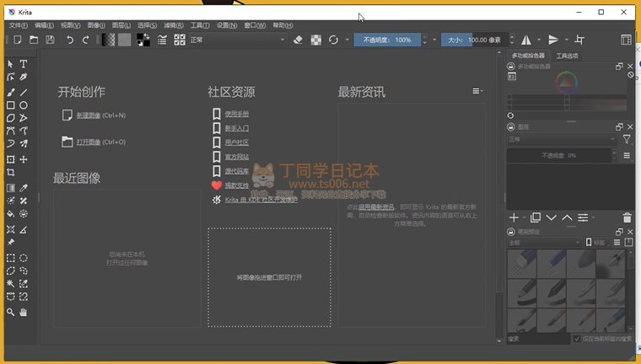Image resolution: width=641 pixels, height=364 pixels.
Task: Select the Freehand Brush tool
Action: coord(10,93)
